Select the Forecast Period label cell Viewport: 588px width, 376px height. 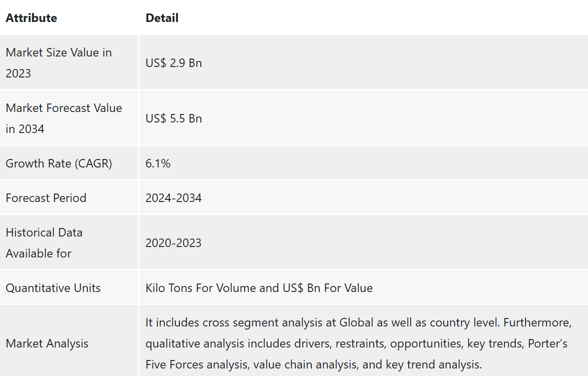(x=46, y=197)
